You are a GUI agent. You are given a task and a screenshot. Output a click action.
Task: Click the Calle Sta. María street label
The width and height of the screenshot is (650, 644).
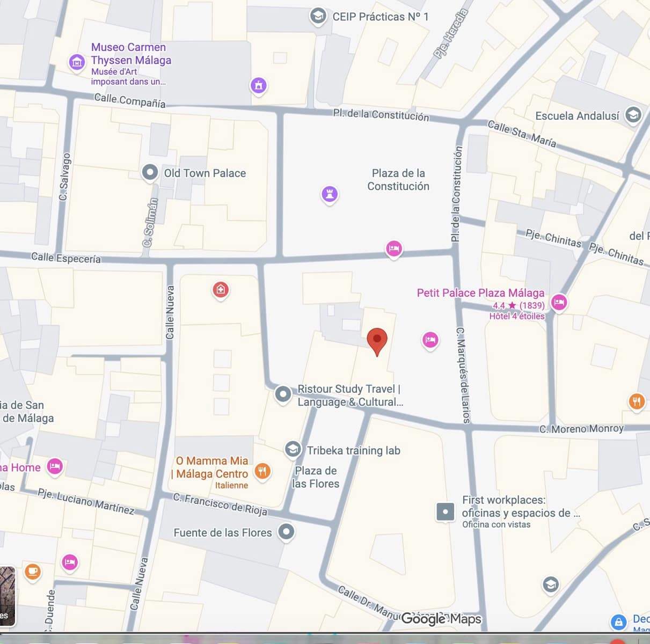pos(522,134)
